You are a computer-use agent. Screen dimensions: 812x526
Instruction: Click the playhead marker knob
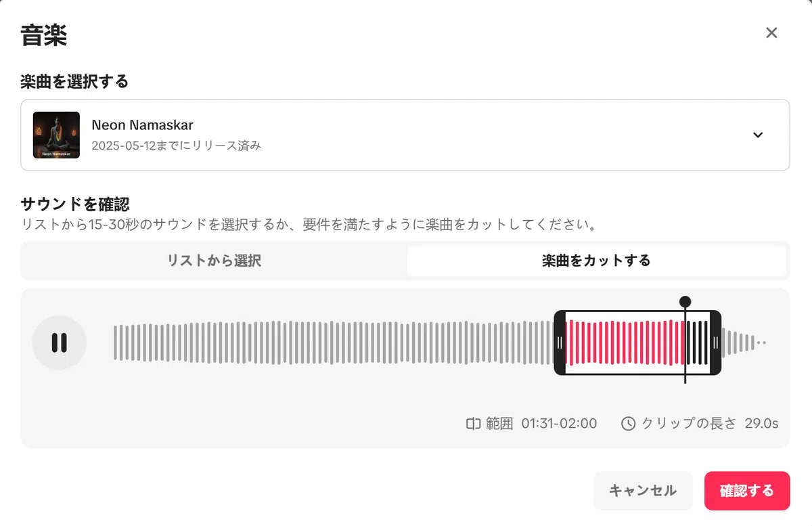[x=685, y=302]
